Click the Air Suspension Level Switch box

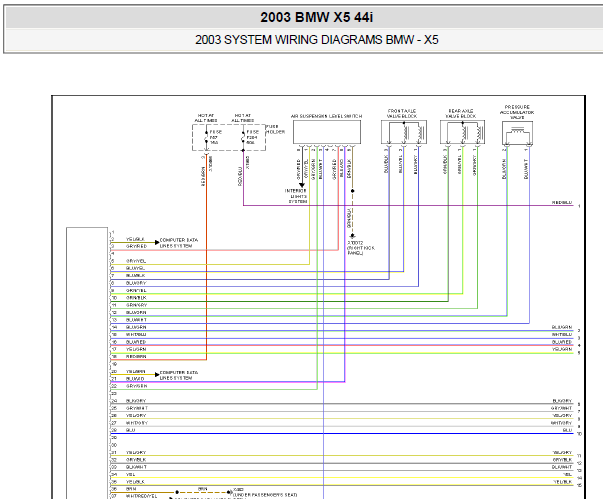(x=327, y=132)
